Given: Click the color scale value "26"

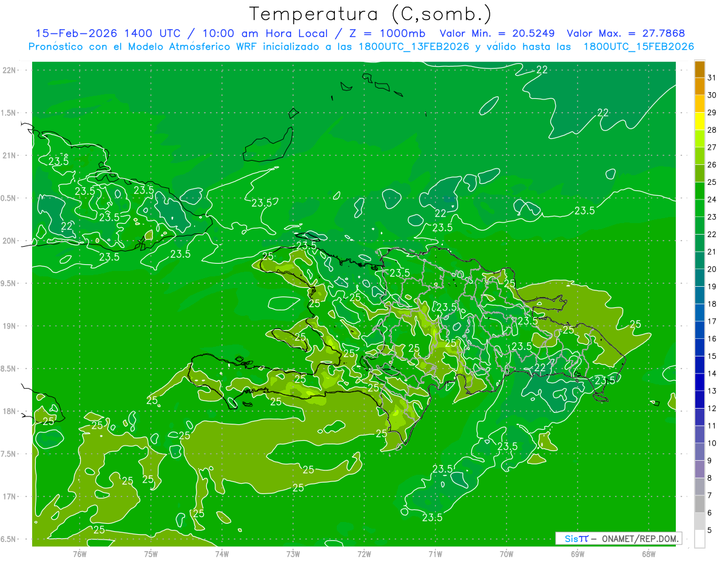Looking at the screenshot, I should (x=712, y=165).
